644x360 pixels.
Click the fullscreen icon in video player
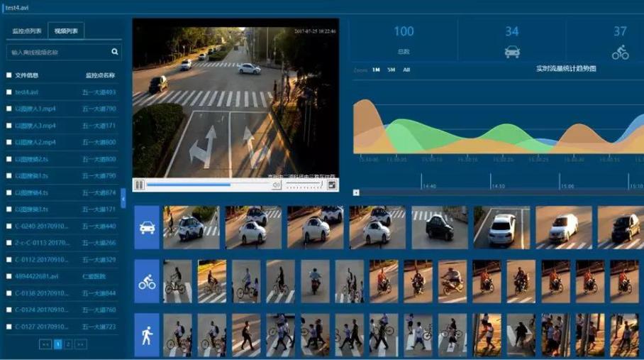pos(331,185)
